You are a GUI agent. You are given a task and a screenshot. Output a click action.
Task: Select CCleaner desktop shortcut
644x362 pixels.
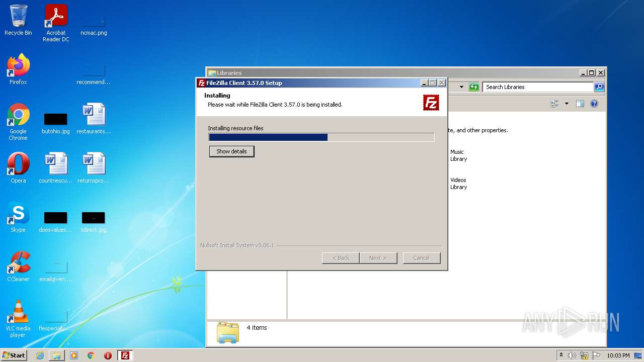click(18, 266)
